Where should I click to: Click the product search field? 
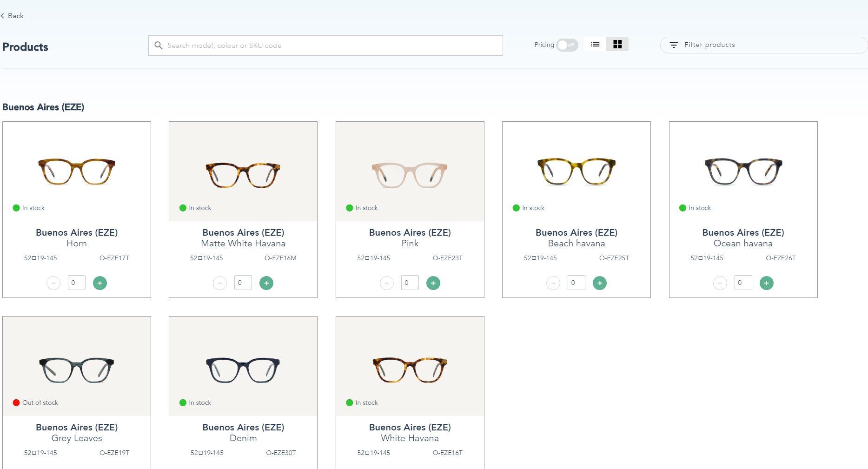coord(325,46)
